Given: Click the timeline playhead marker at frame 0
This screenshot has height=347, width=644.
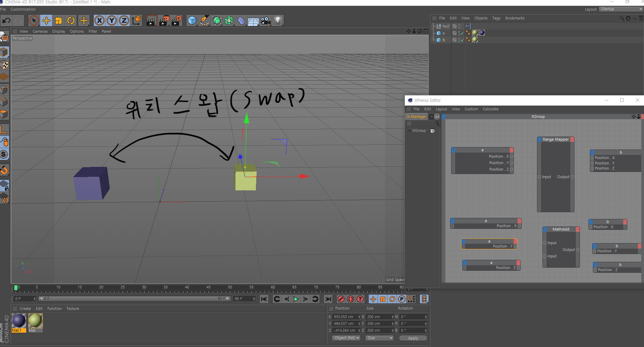Looking at the screenshot, I should pos(16,288).
